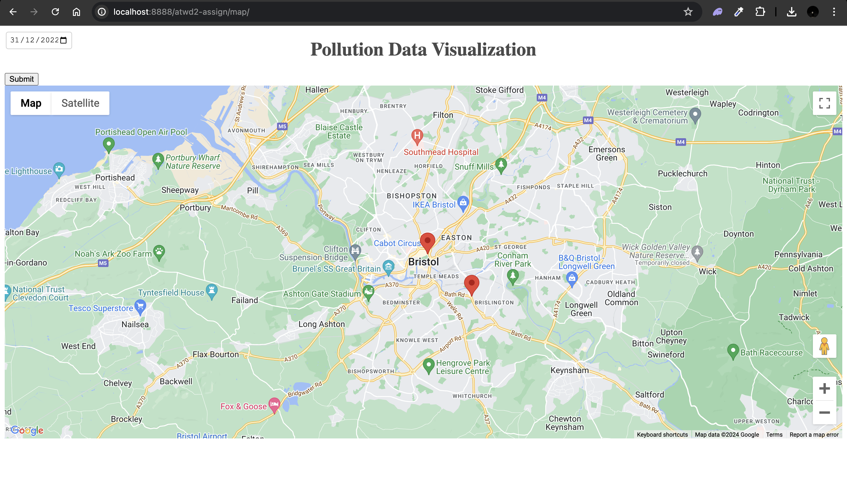Click the browser forward arrow
This screenshot has width=847, height=504.
coord(34,12)
